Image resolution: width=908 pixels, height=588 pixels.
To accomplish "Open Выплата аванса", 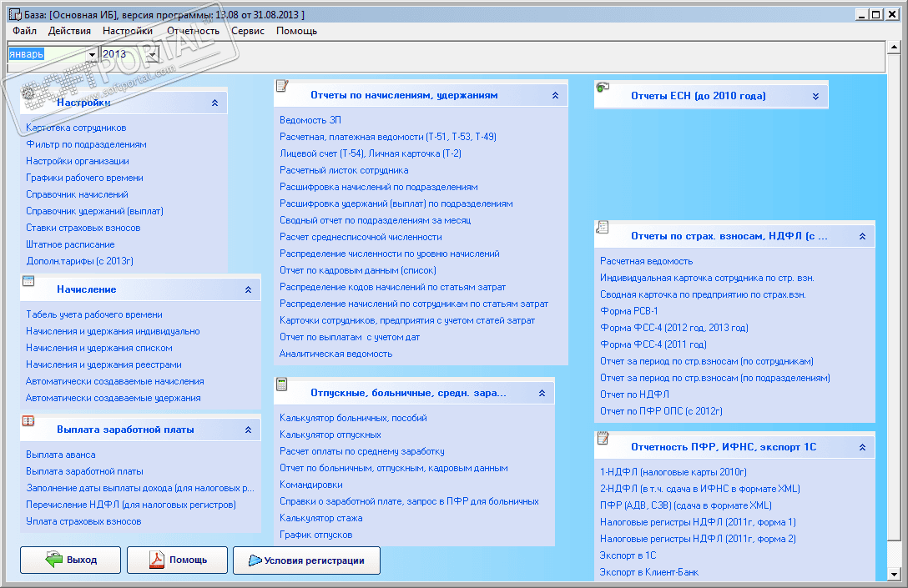I will tap(61, 455).
